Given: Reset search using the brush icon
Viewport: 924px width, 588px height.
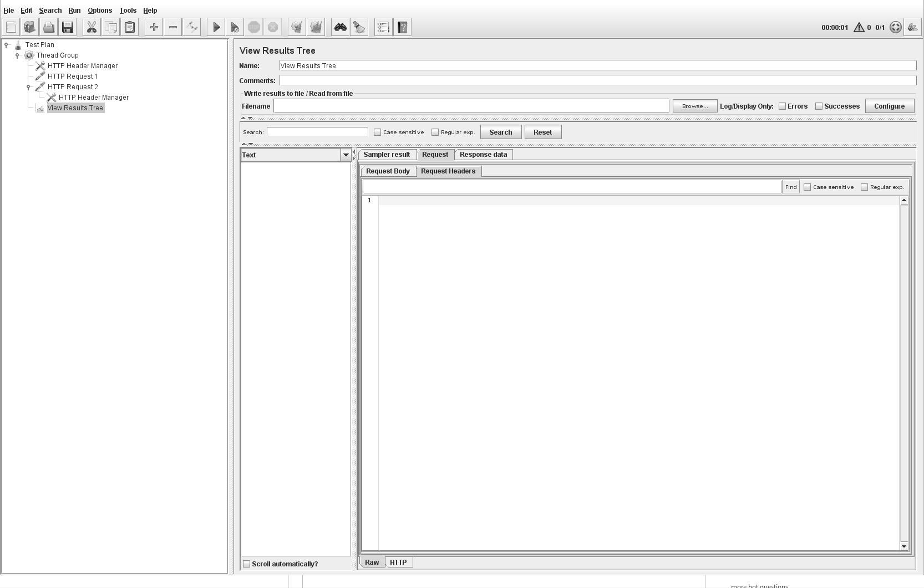Looking at the screenshot, I should [359, 27].
